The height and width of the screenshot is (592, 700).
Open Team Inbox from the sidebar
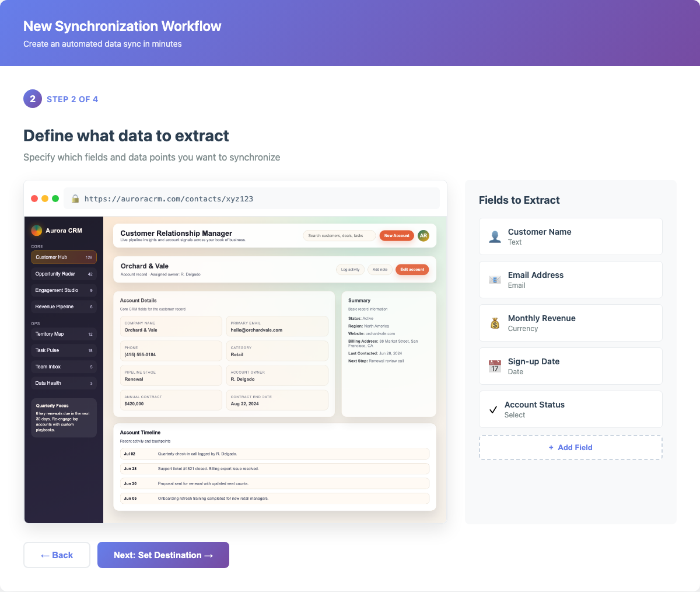(x=64, y=367)
